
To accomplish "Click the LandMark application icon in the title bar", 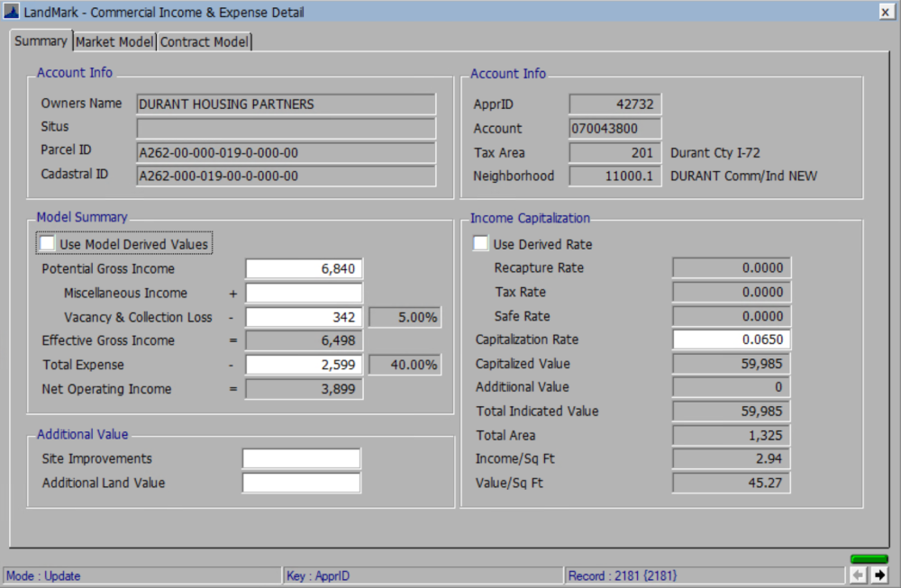I will [11, 12].
